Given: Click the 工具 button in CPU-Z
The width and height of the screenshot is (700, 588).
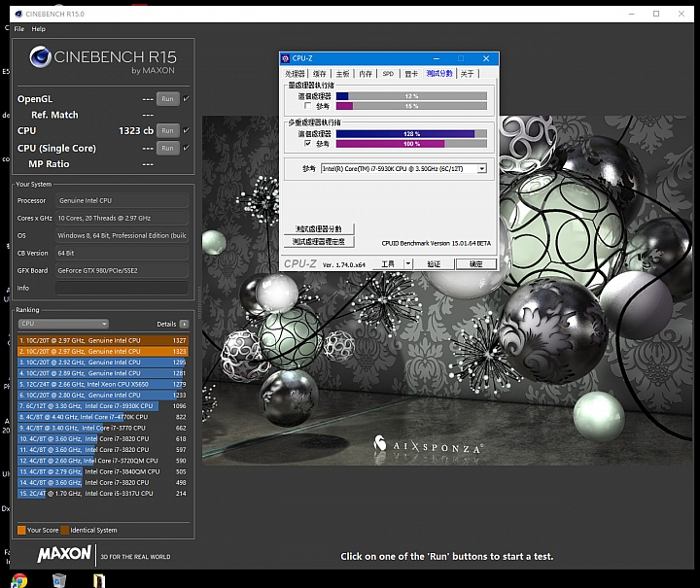Looking at the screenshot, I should (x=388, y=263).
